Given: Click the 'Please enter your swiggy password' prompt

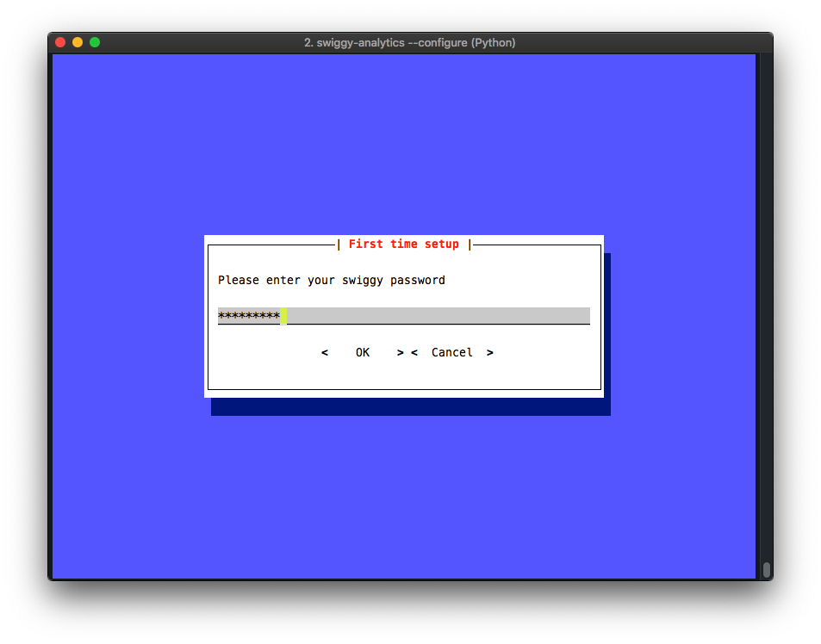Looking at the screenshot, I should click(x=332, y=281).
